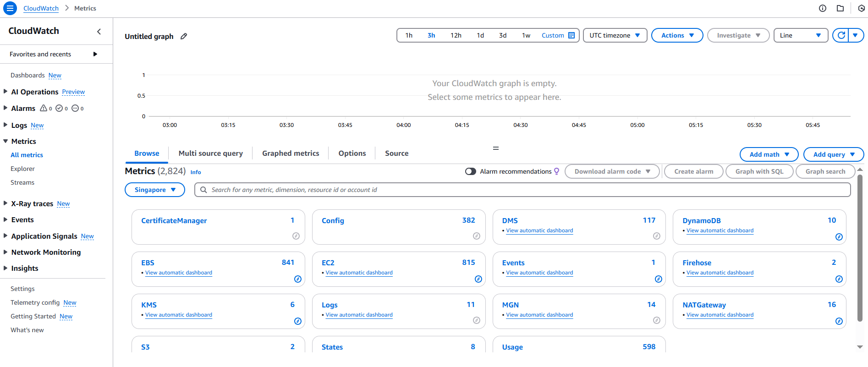Expand X-Ray traces section

5,203
